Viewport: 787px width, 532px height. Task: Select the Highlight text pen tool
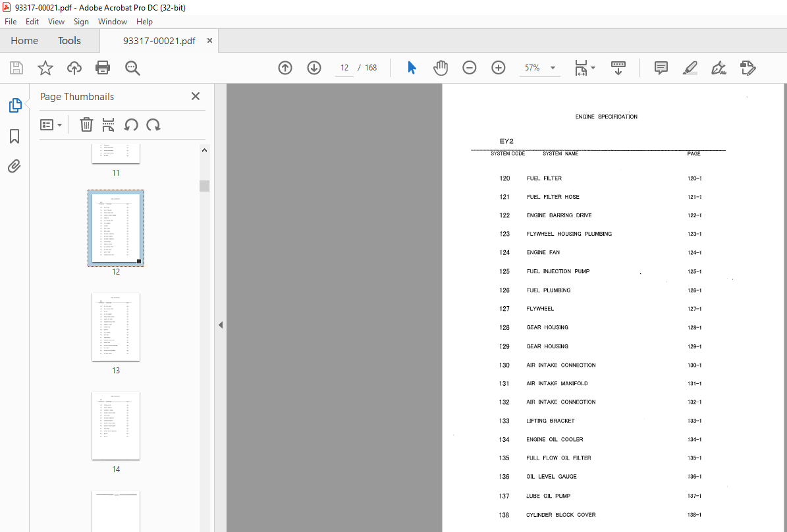[690, 68]
